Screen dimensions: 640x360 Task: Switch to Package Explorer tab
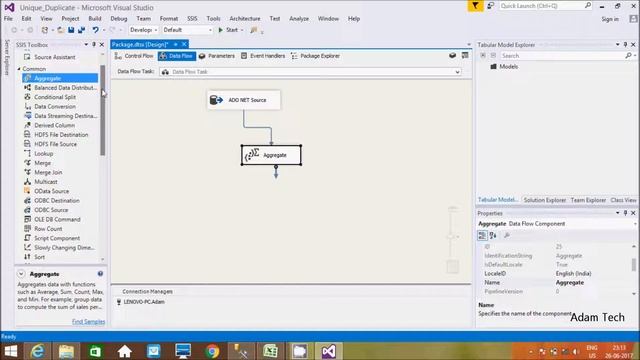pos(315,56)
